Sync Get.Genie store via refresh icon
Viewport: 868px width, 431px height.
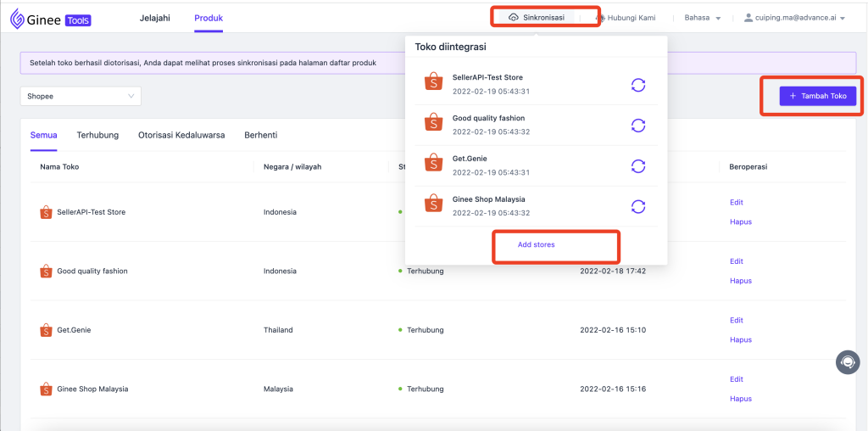638,165
